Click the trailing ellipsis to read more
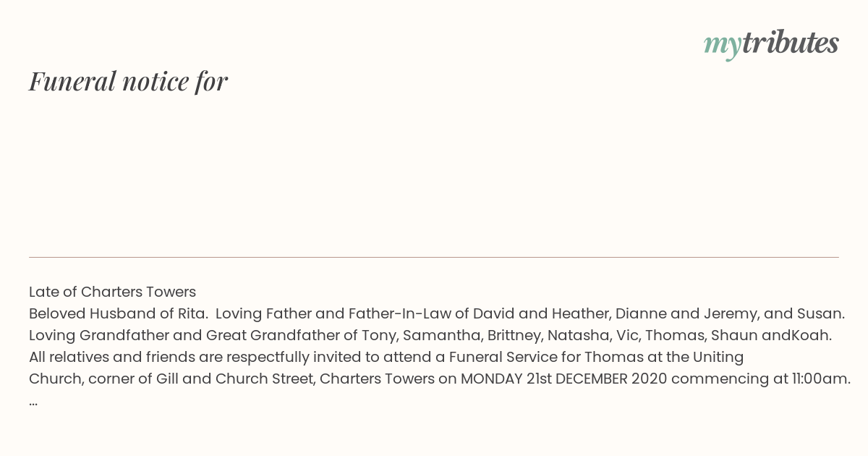 [x=33, y=401]
